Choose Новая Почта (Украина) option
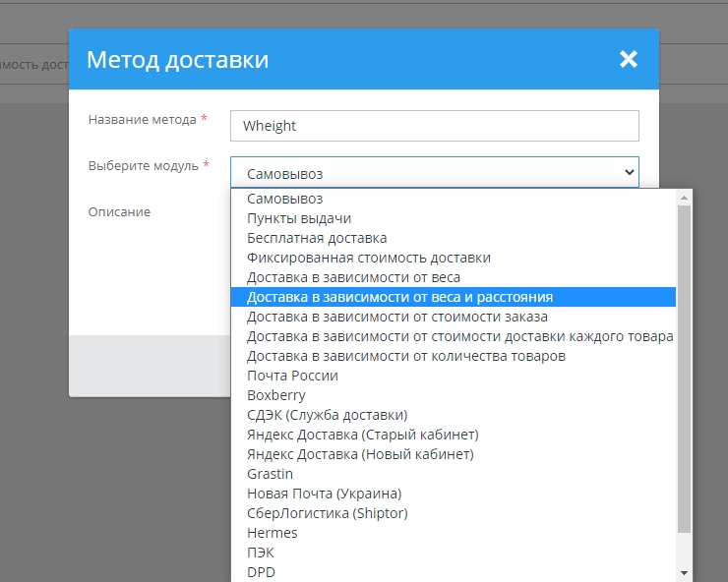The height and width of the screenshot is (582, 728). pos(324,494)
